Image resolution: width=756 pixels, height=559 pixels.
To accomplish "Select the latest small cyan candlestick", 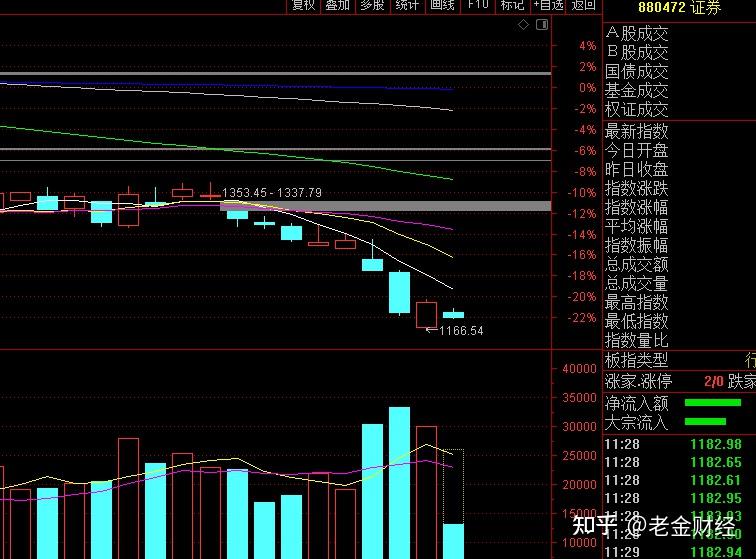I will click(x=453, y=314).
